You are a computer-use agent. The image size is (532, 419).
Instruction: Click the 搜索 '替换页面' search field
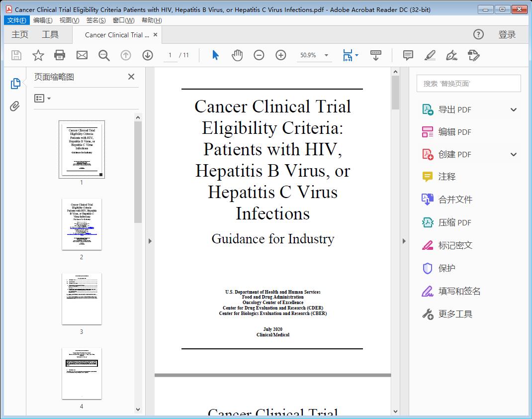[468, 83]
